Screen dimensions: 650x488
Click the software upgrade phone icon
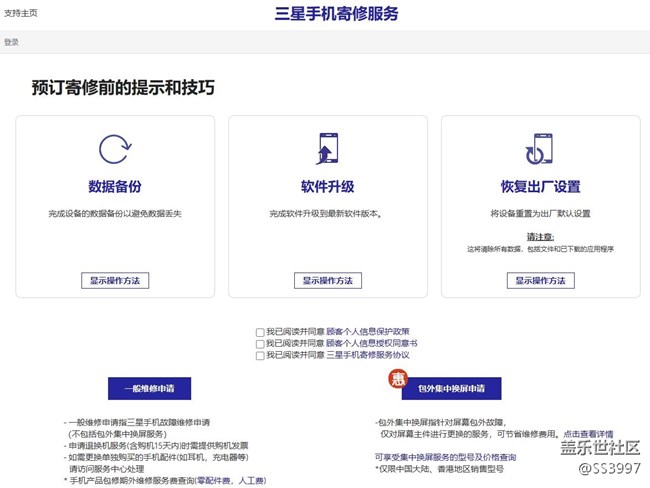[328, 150]
